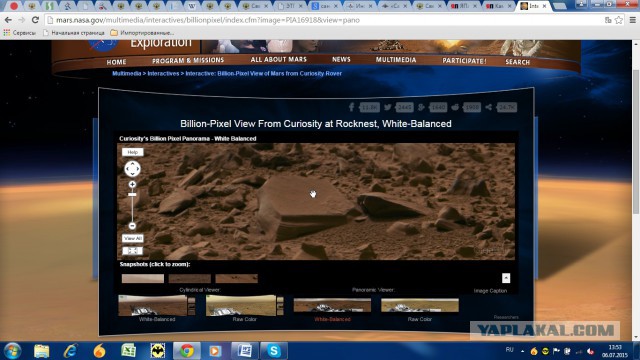Open Panoramic Viewer Raw Color thumbnail
Image resolution: width=640 pixels, height=360 pixels.
click(420, 305)
